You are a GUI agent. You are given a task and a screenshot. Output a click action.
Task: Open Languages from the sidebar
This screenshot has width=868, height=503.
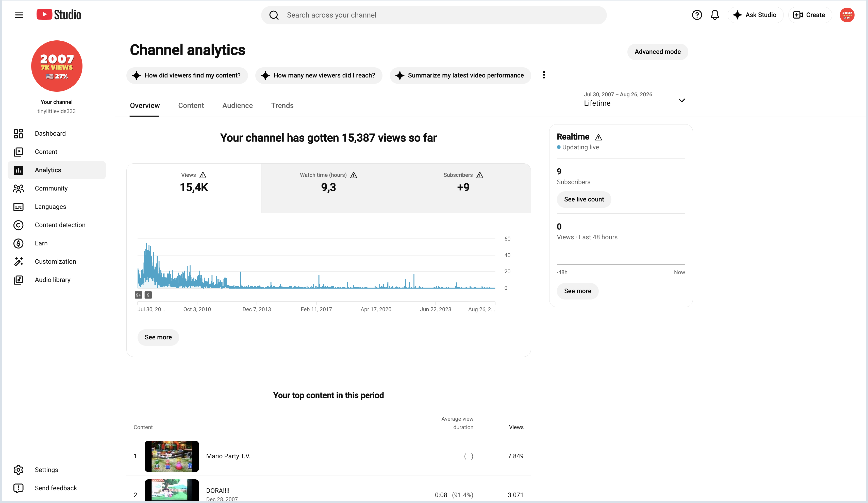tap(57, 207)
